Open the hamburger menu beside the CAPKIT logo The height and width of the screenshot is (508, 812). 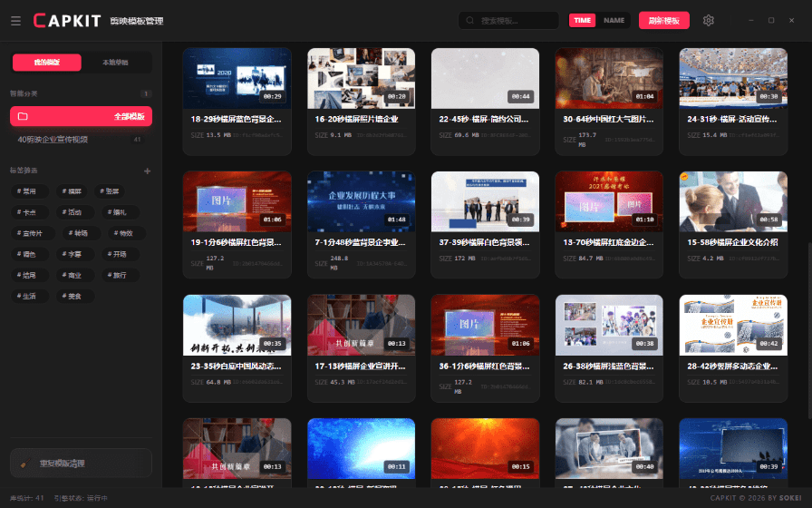coord(15,20)
